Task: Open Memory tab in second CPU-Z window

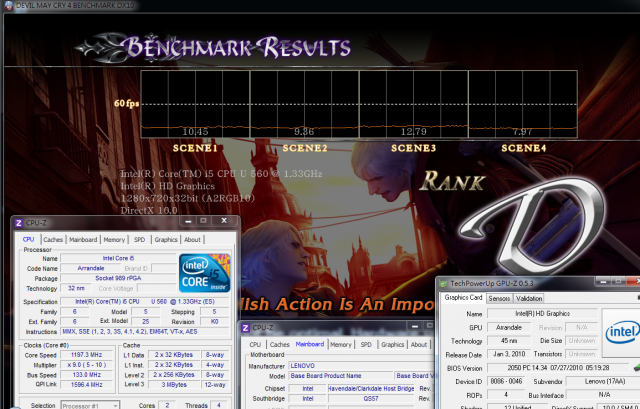Action: pyautogui.click(x=340, y=345)
